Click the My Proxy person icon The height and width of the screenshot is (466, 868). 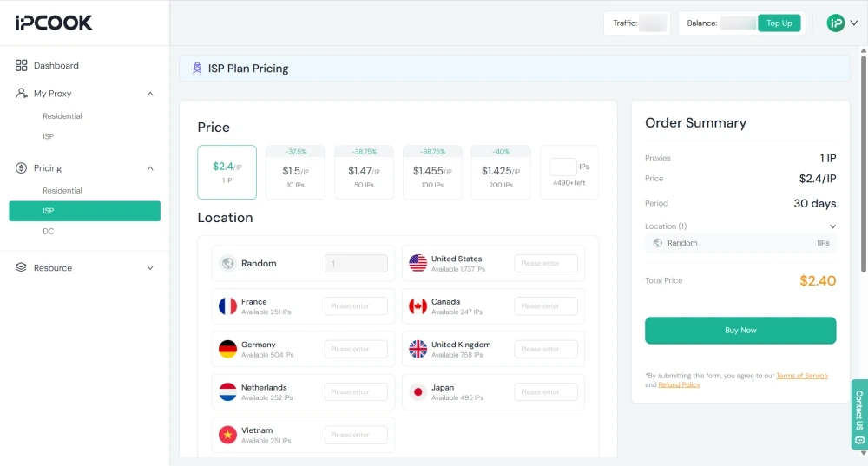21,93
